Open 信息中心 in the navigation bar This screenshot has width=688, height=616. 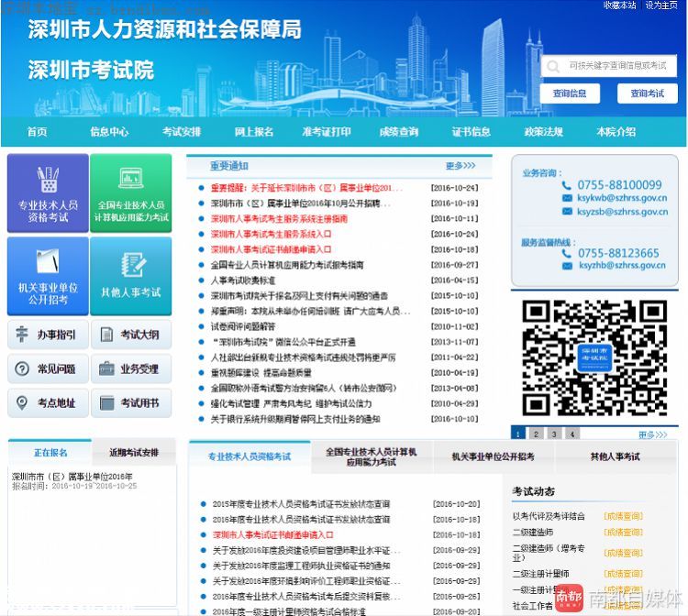click(x=109, y=131)
